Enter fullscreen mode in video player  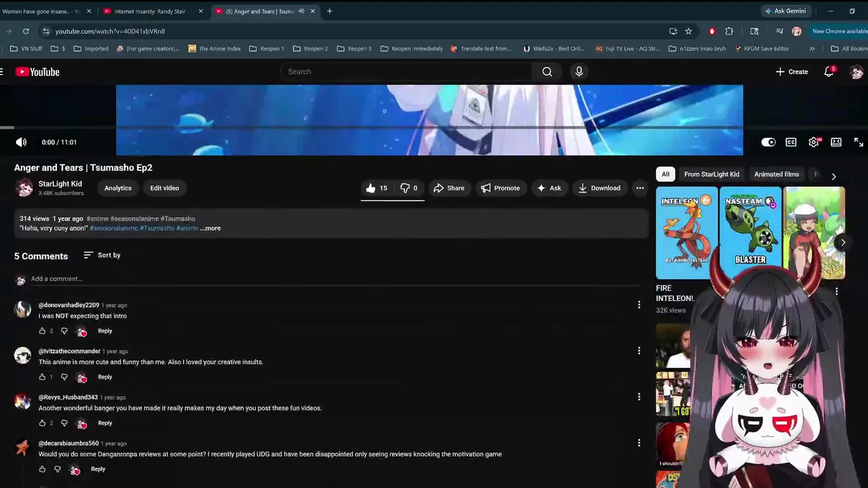pyautogui.click(x=859, y=142)
